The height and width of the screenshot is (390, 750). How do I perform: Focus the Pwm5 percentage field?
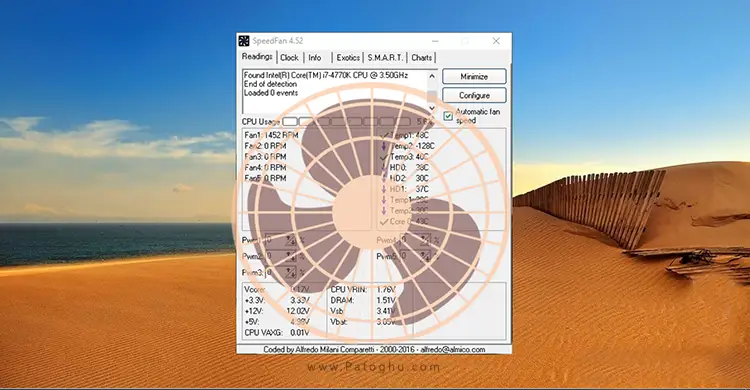pos(410,256)
